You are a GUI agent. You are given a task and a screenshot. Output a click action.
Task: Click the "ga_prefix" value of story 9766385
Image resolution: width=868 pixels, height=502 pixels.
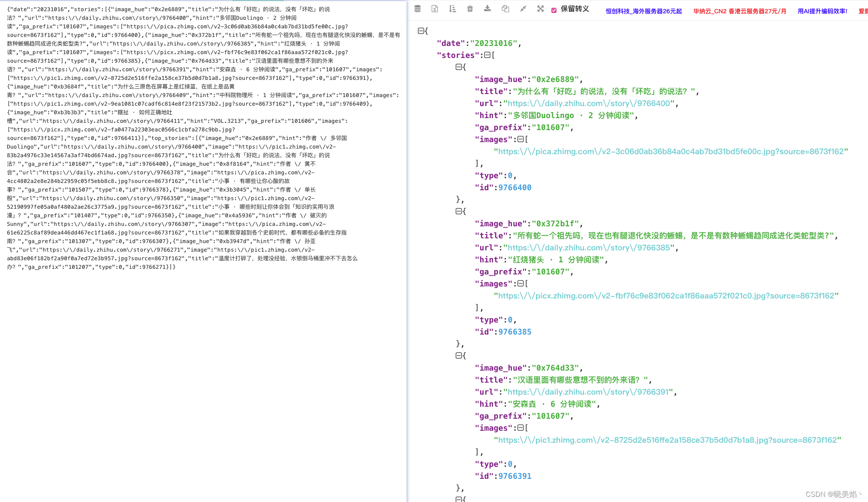pos(550,272)
